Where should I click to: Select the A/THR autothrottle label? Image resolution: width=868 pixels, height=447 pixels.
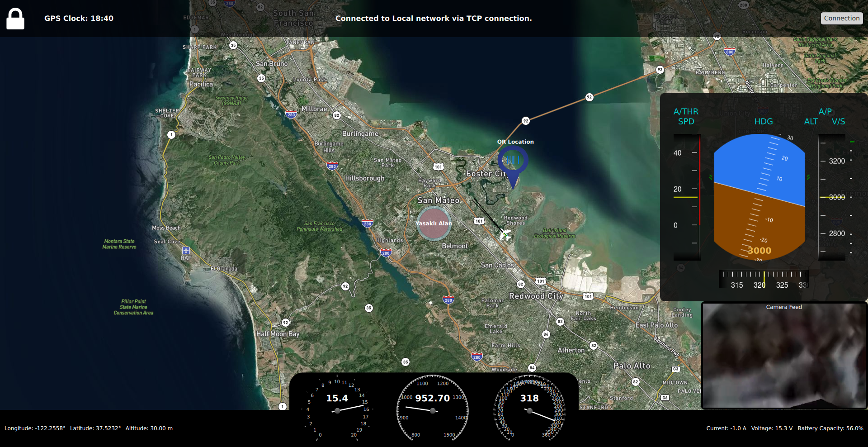(x=686, y=111)
